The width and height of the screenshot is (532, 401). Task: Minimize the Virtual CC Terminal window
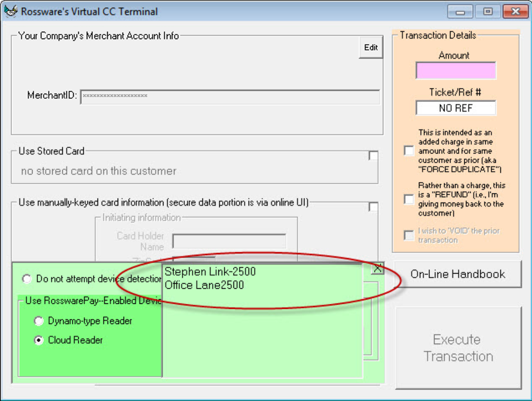[460, 11]
